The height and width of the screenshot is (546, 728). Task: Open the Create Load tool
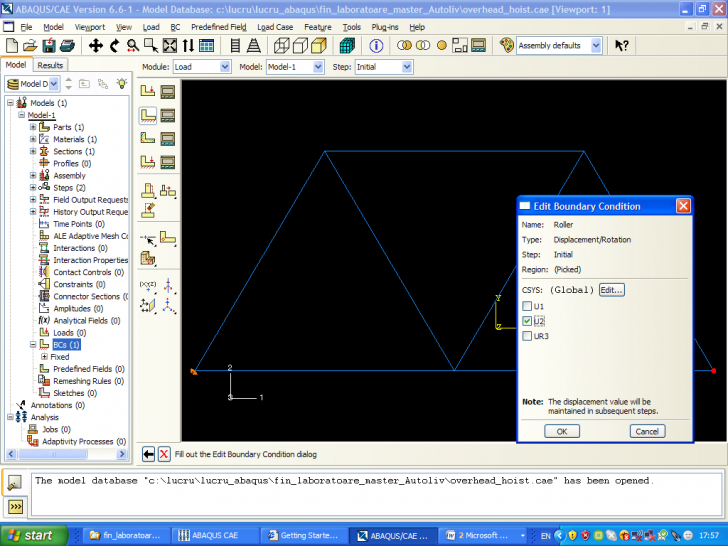tap(148, 90)
